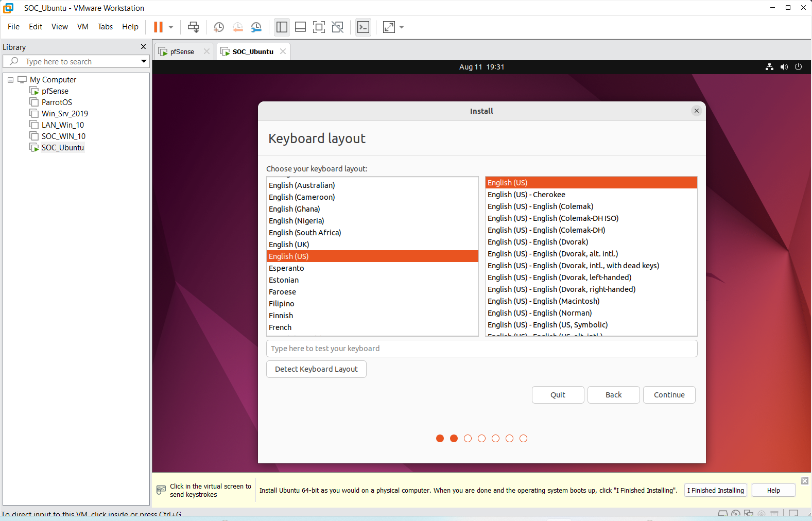Open the Edit menu
The image size is (812, 521).
[x=36, y=27]
